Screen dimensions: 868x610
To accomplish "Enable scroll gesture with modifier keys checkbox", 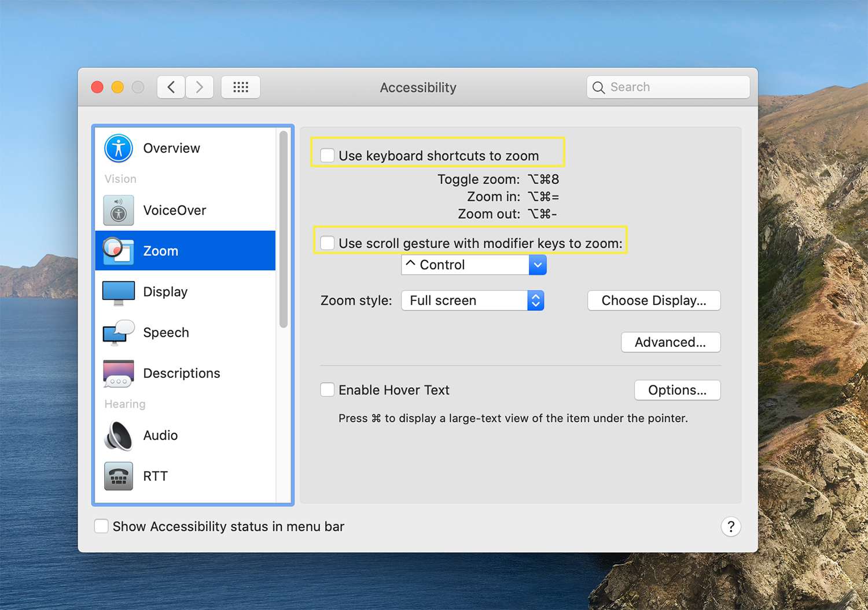I will pos(328,243).
